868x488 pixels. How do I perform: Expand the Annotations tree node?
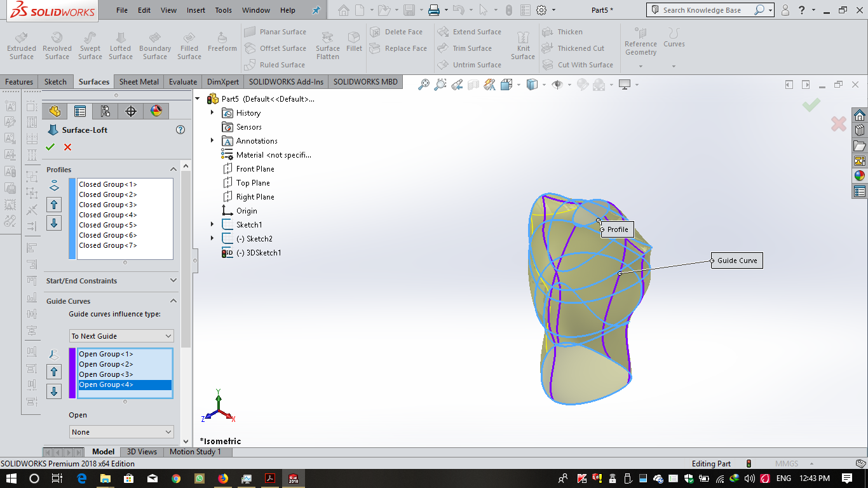pos(212,140)
